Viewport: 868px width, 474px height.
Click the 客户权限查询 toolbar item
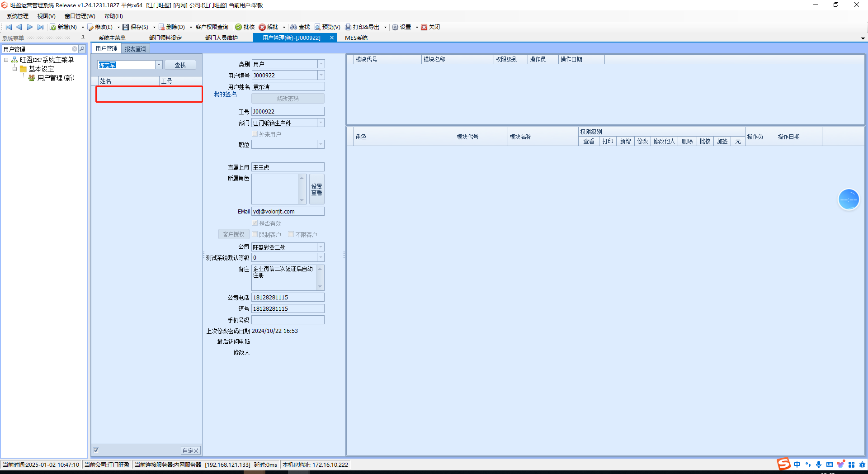(212, 27)
